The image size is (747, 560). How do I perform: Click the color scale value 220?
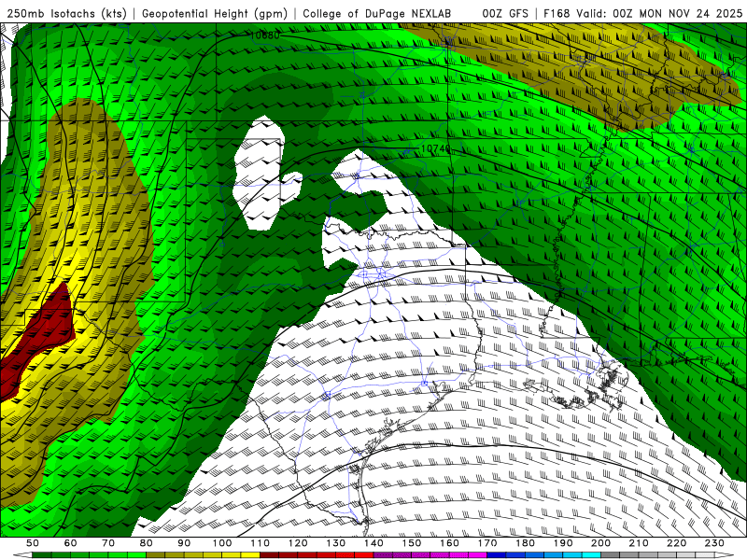[676, 543]
